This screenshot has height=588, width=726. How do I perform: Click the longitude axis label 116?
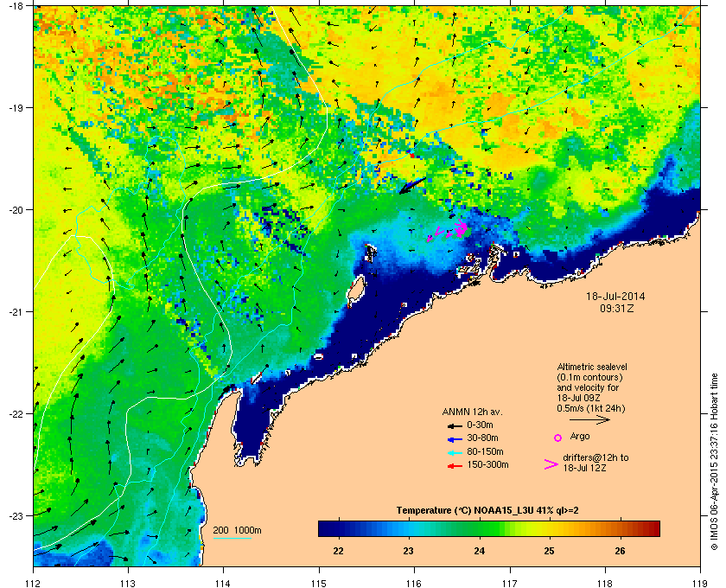pos(414,583)
